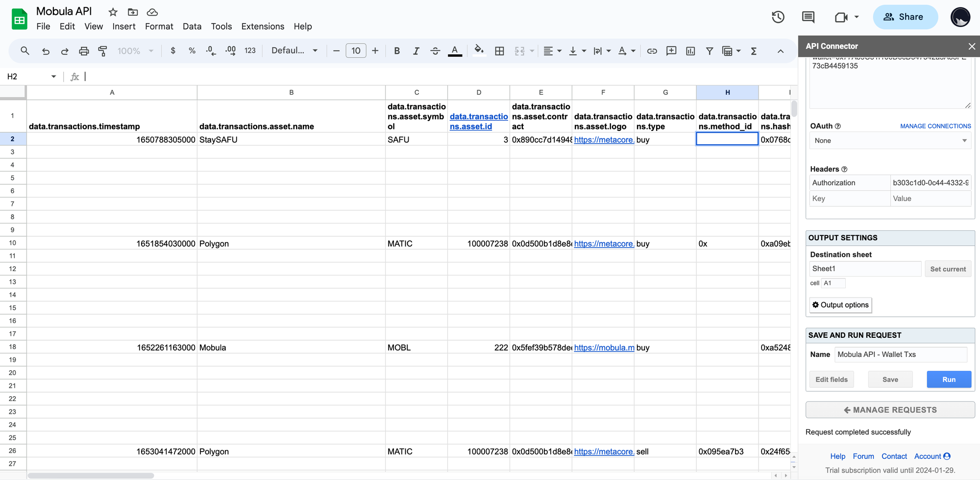Insert a comment
980x480 pixels.
(x=671, y=51)
